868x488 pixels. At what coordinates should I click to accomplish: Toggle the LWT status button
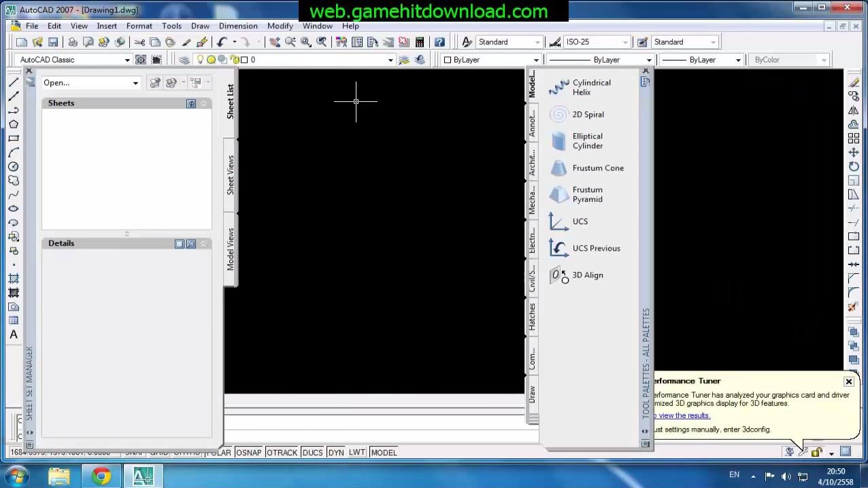coord(357,453)
